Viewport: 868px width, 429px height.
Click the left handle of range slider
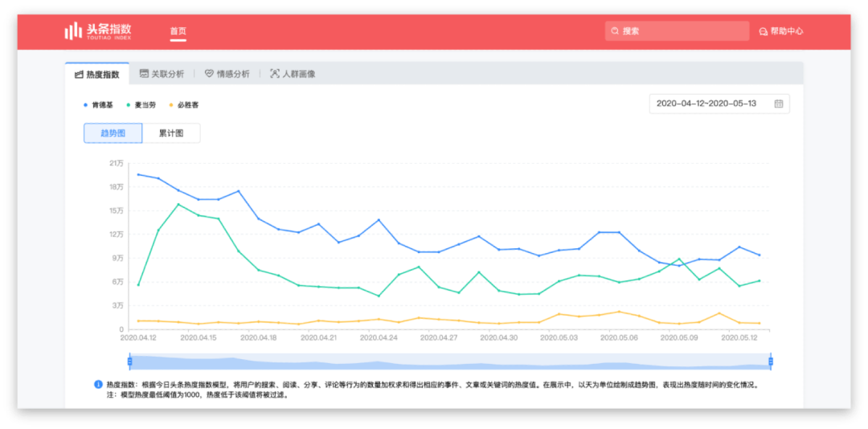[x=129, y=362]
